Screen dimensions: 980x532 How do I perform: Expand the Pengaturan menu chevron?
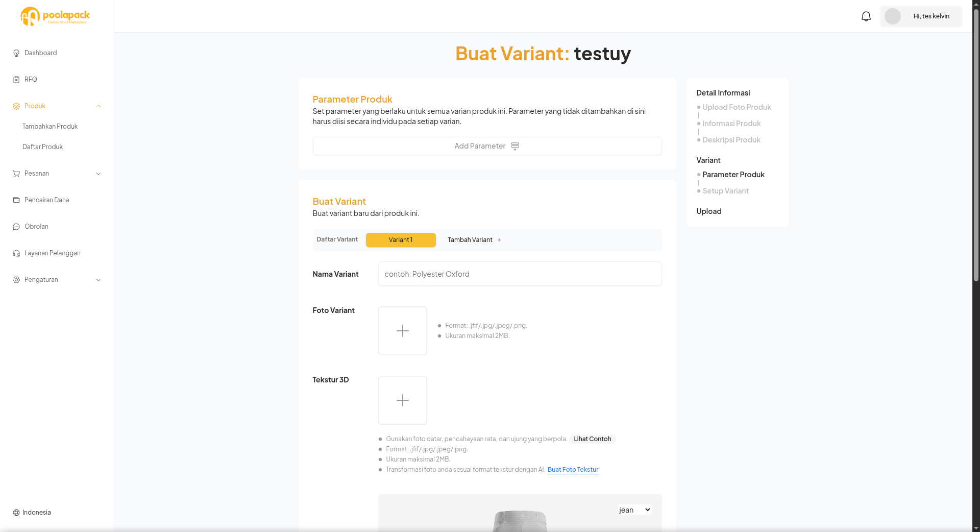pos(99,280)
